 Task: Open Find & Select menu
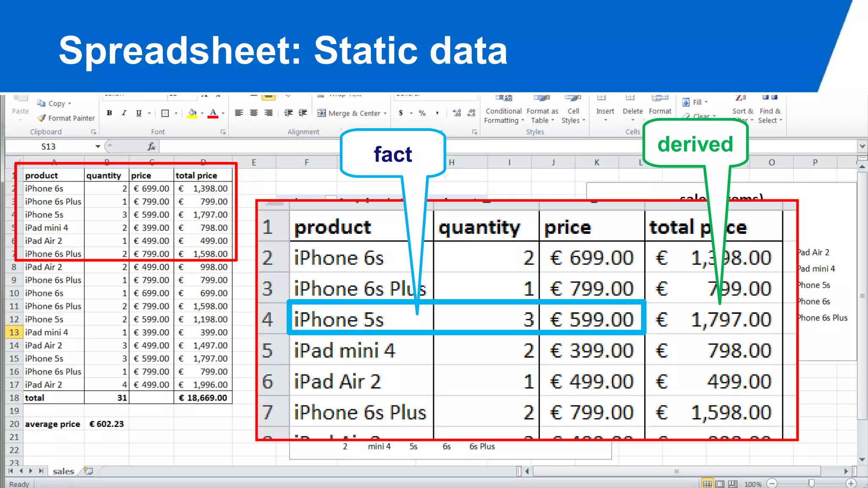coord(770,111)
